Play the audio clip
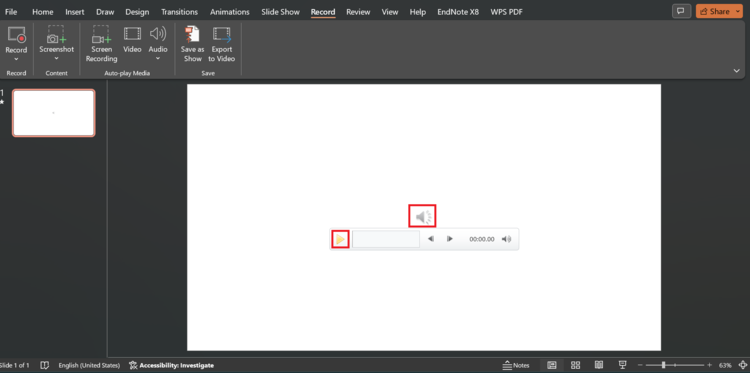 [x=340, y=239]
